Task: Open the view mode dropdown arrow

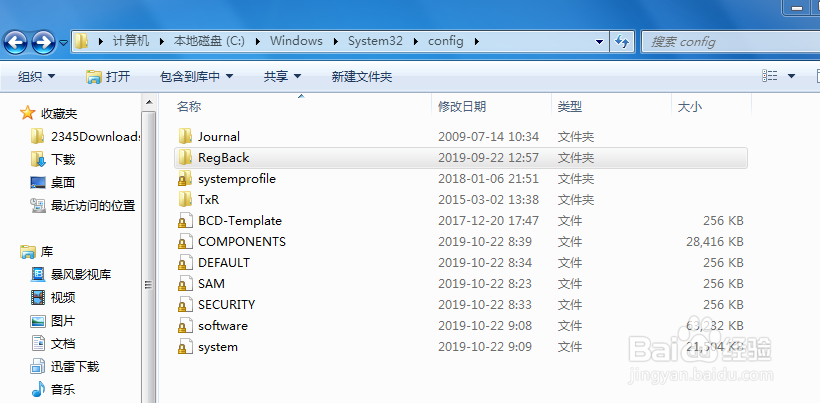Action: pos(791,76)
